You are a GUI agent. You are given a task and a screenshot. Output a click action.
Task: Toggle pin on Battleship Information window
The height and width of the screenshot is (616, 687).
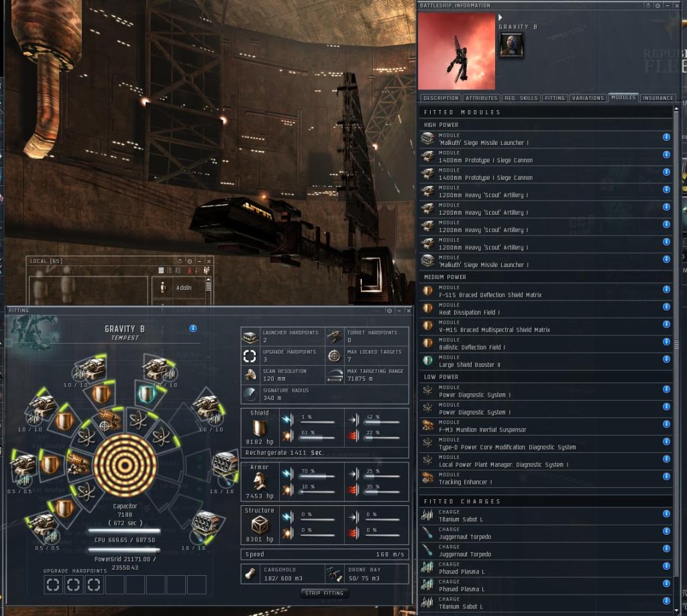pyautogui.click(x=657, y=5)
